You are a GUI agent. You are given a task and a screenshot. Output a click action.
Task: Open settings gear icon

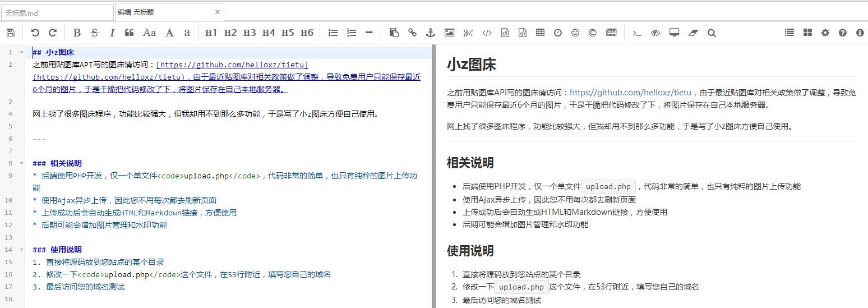tap(825, 33)
